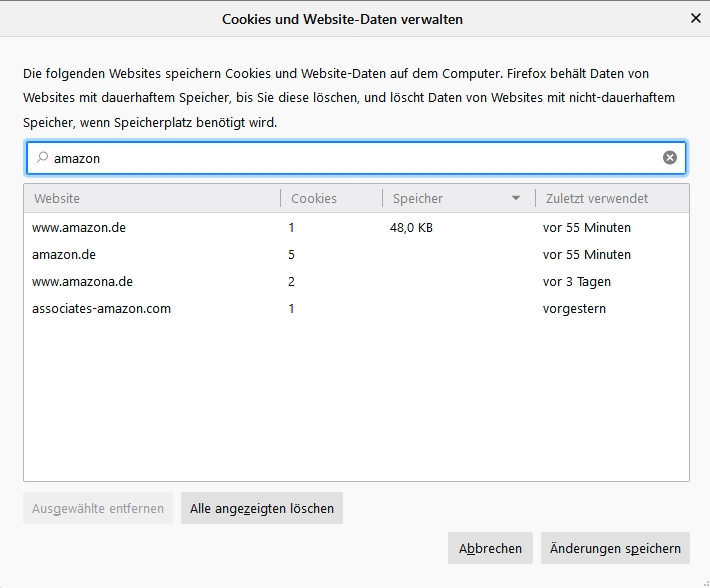The height and width of the screenshot is (588, 710).
Task: Click Änderungen speichern button
Action: click(615, 548)
